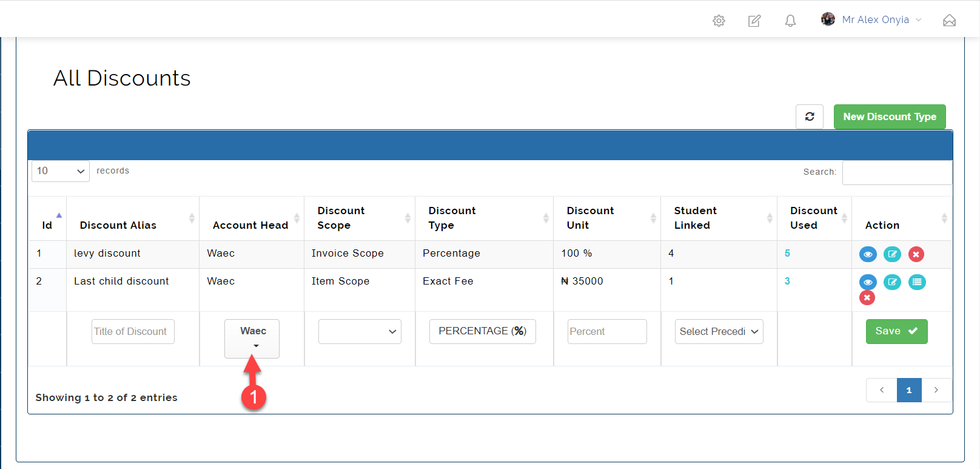This screenshot has height=469, width=980.
Task: Open the empty discount scope dropdown
Action: (x=360, y=331)
